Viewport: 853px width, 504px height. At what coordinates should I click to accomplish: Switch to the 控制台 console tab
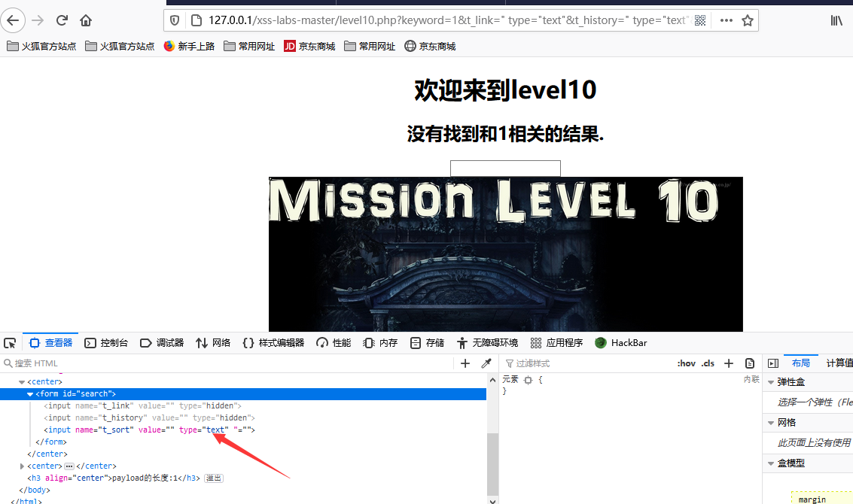click(x=106, y=343)
